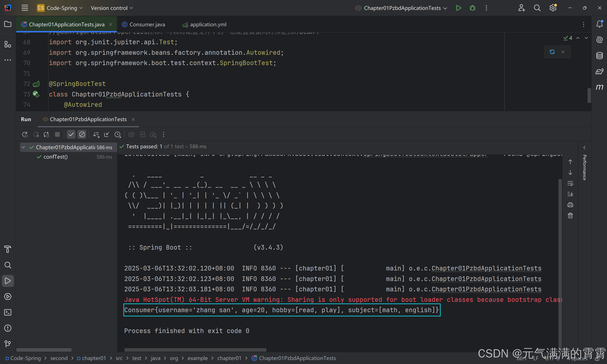Click the Clear All trash icon in console
The image size is (607, 364).
pos(570,216)
